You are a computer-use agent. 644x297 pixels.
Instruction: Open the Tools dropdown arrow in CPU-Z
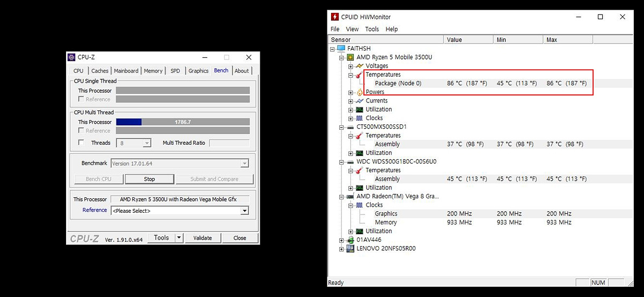179,238
